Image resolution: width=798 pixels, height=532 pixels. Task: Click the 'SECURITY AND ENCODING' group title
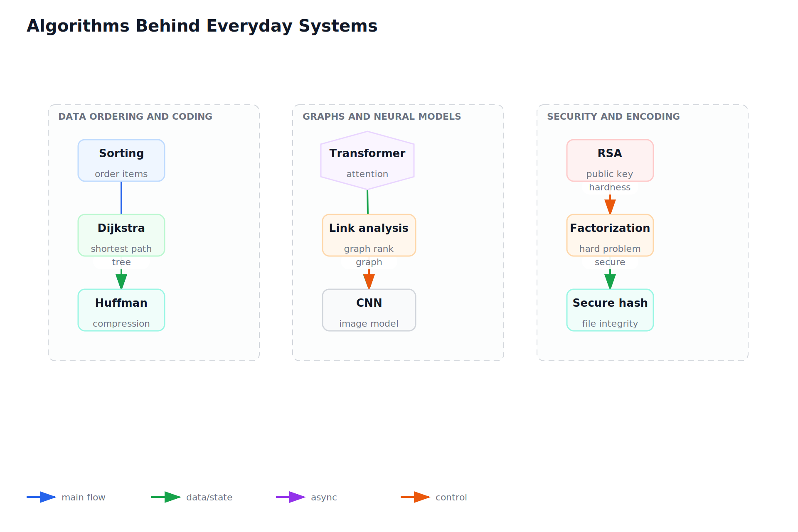pyautogui.click(x=613, y=117)
